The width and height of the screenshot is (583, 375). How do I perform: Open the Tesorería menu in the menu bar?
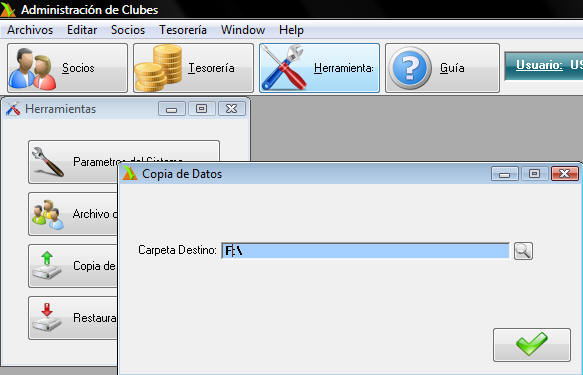[183, 30]
